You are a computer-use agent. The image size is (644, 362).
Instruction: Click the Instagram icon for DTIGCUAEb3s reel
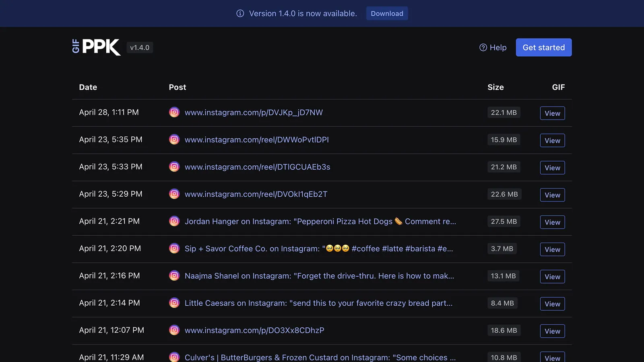pos(174,167)
